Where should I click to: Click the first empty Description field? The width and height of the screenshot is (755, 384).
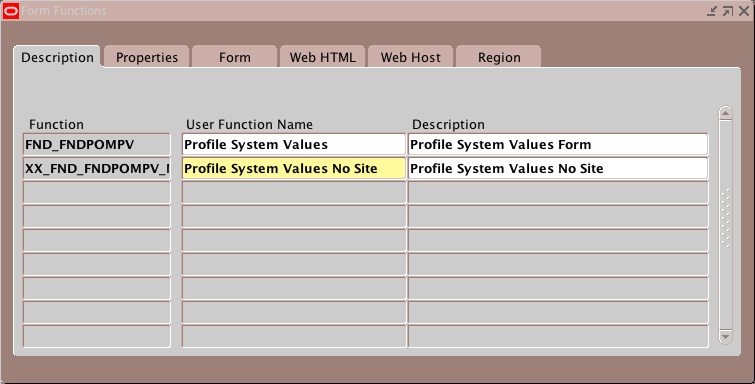point(558,193)
